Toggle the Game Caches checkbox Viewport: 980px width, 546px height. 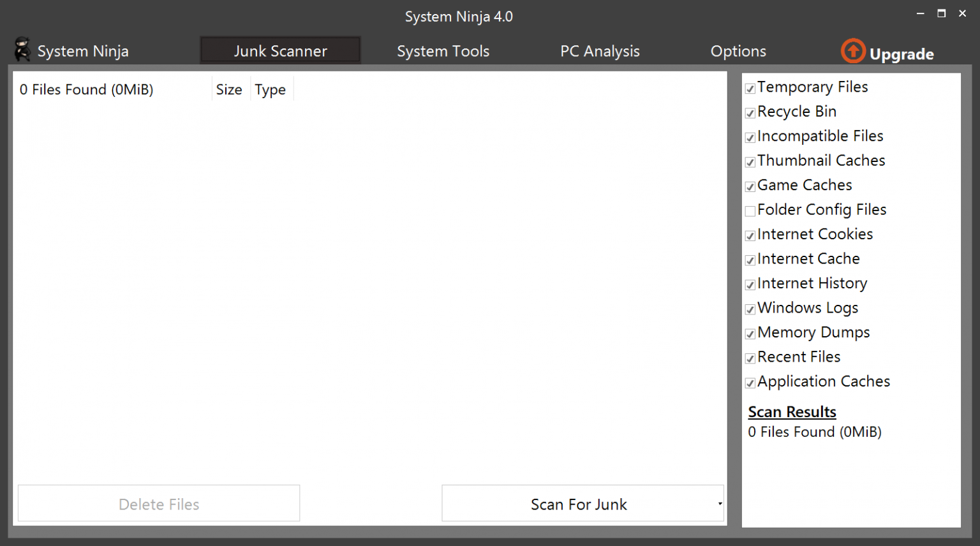point(750,186)
